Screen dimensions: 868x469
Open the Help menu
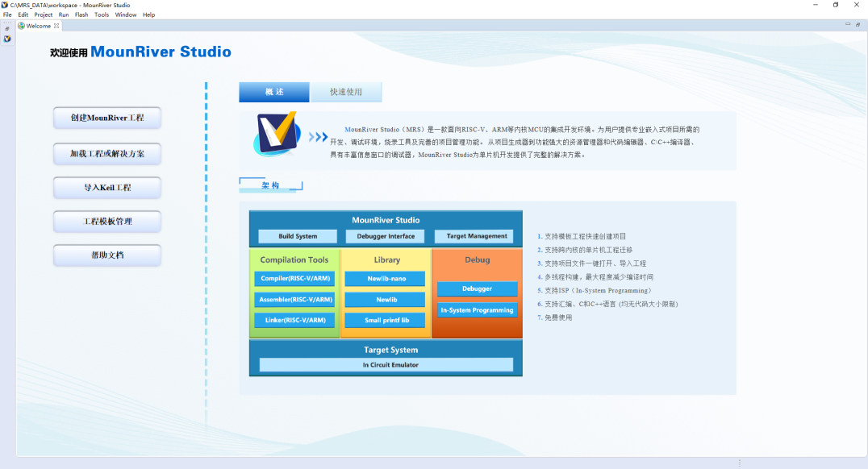coord(149,15)
